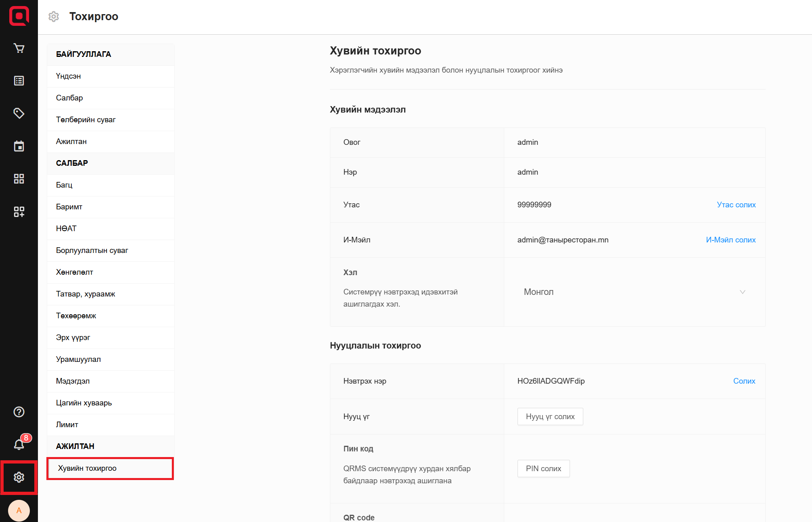Click the grid-plus add apps icon
Viewport: 812px width, 522px height.
pos(19,211)
